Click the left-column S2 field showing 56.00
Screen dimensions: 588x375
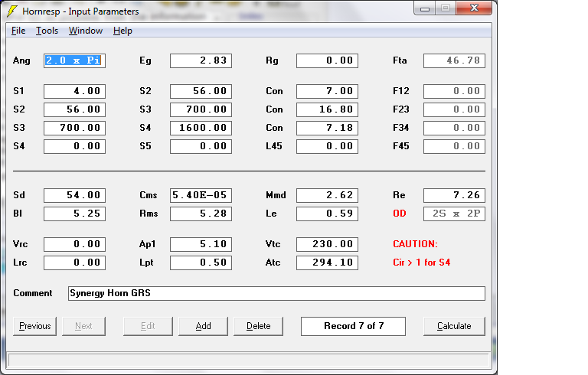[74, 109]
